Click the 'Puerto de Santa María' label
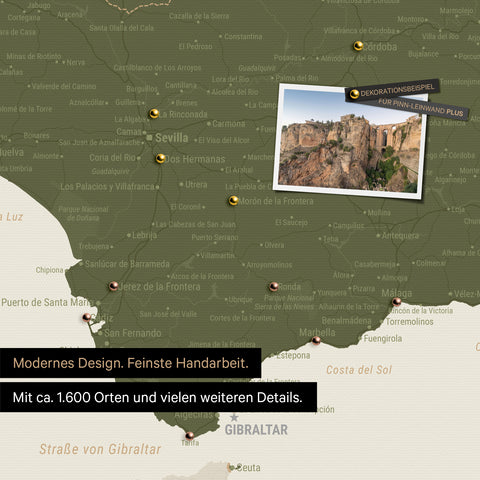The image size is (480, 480). [x=46, y=303]
